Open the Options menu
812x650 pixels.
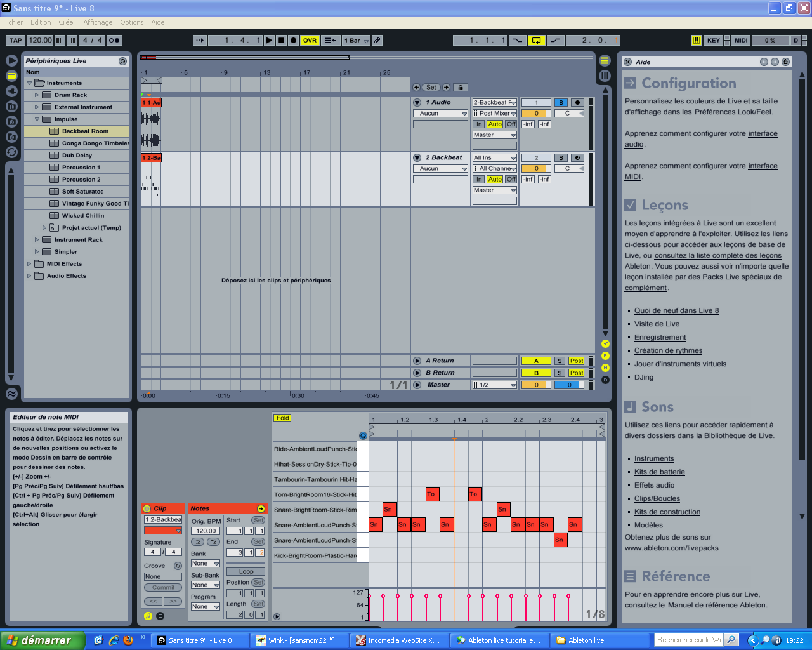pos(132,22)
